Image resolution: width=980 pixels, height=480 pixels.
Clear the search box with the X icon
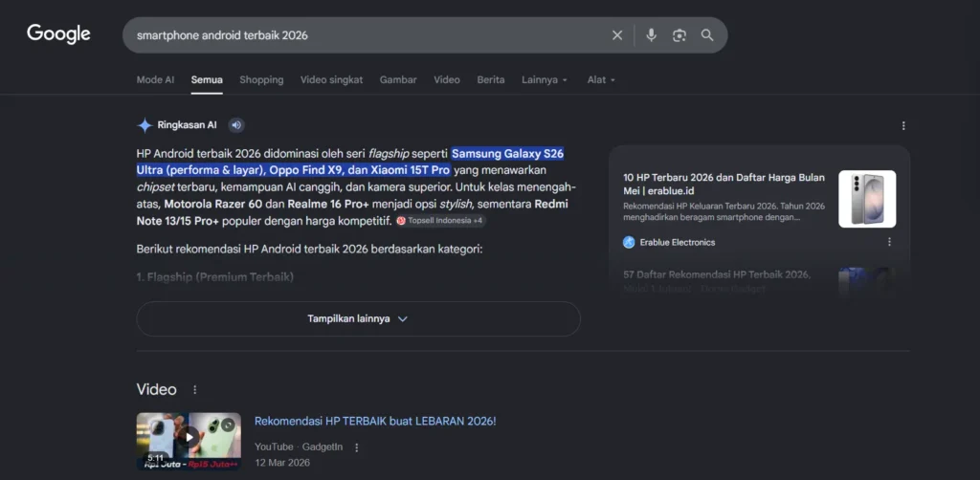(x=617, y=35)
